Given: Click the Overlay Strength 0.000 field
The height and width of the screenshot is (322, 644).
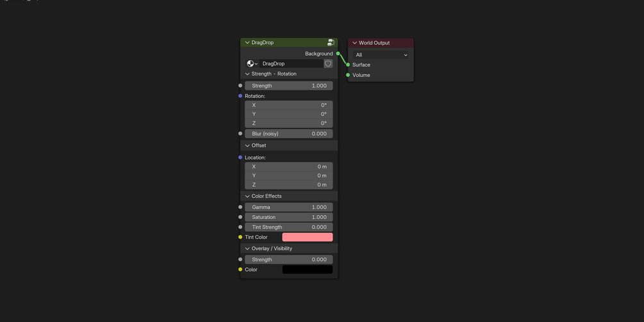Looking at the screenshot, I should [289, 259].
